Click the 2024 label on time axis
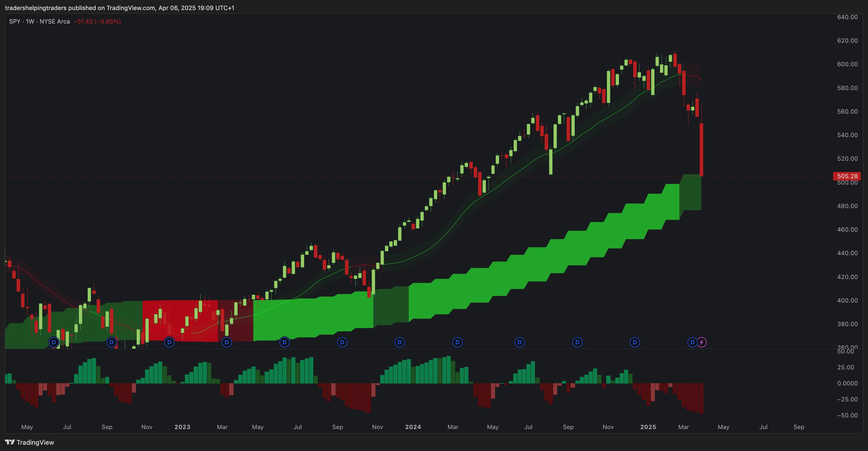Screen dimensions: 868x451 pyautogui.click(x=413, y=427)
